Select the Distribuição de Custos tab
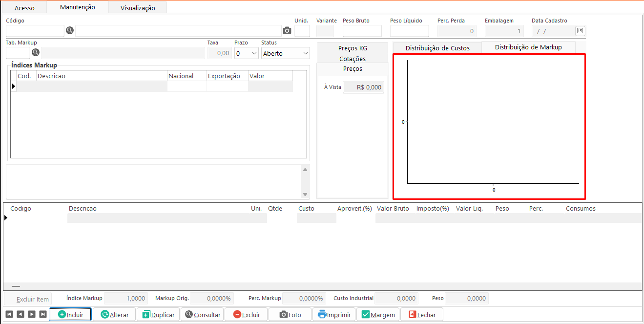Screen dimensions: 644x324 click(x=437, y=48)
